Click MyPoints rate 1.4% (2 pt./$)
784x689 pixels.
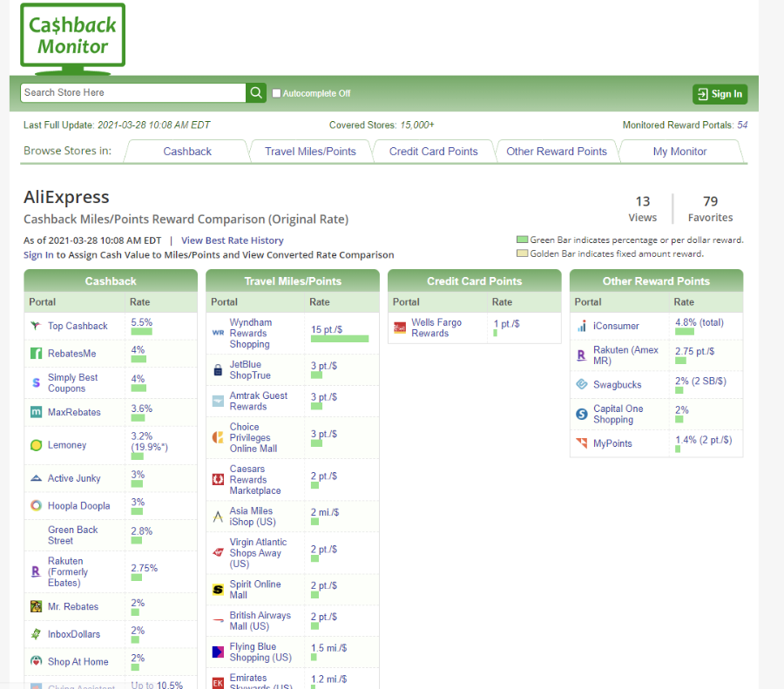pos(704,440)
